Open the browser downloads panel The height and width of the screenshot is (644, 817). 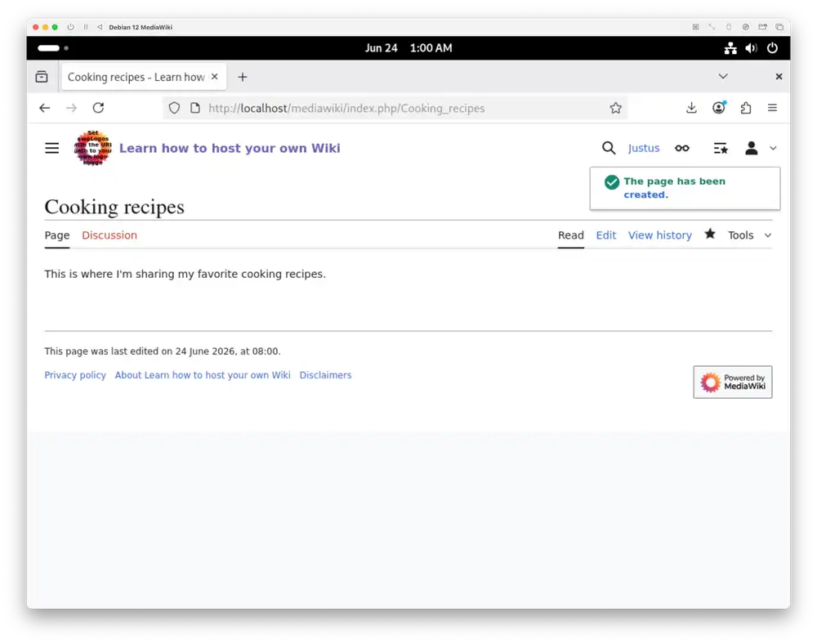(691, 108)
